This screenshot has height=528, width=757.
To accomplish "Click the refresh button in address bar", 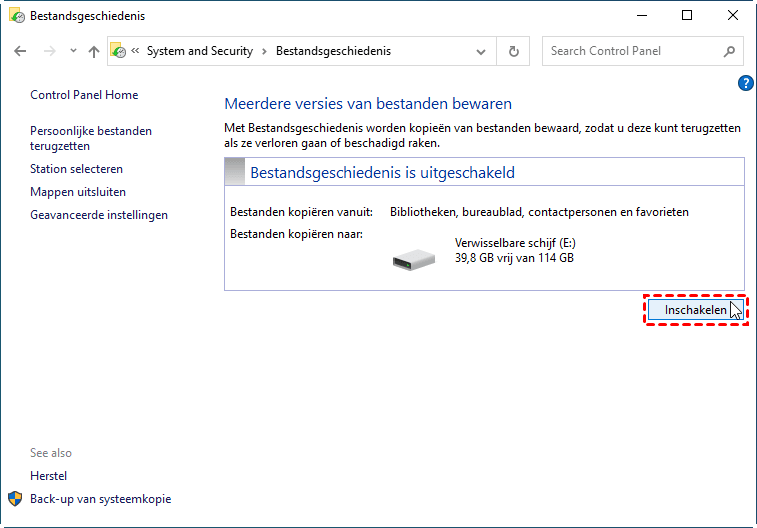I will point(514,51).
